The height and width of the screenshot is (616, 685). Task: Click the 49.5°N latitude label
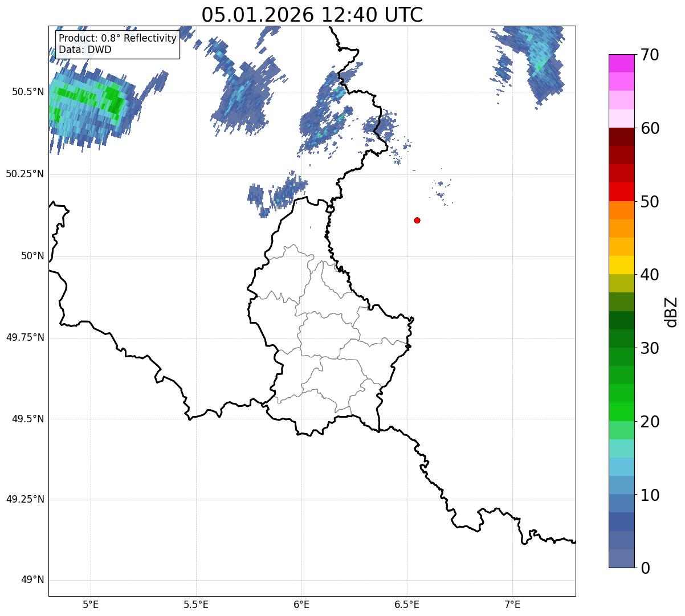pos(28,419)
